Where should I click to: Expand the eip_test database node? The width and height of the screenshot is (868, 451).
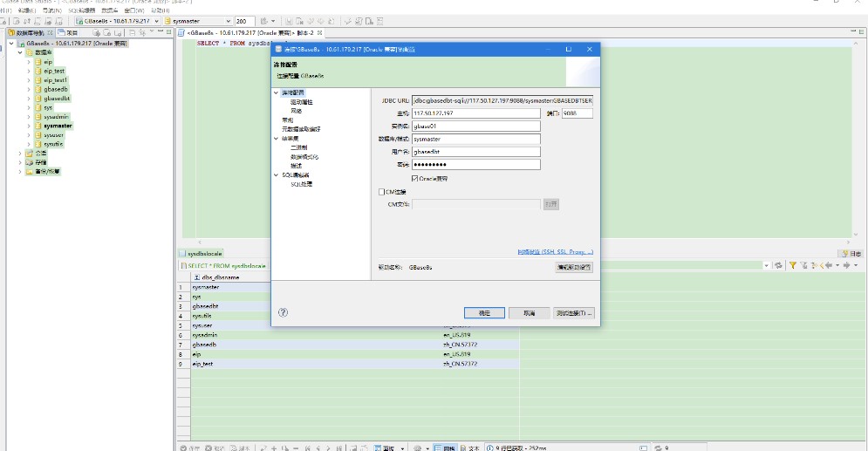pos(29,71)
